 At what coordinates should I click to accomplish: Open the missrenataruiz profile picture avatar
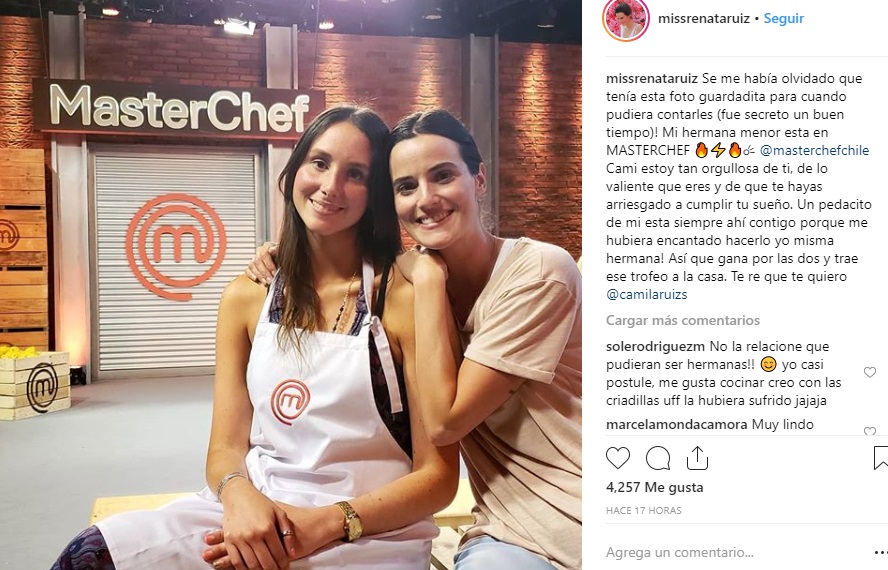click(625, 19)
